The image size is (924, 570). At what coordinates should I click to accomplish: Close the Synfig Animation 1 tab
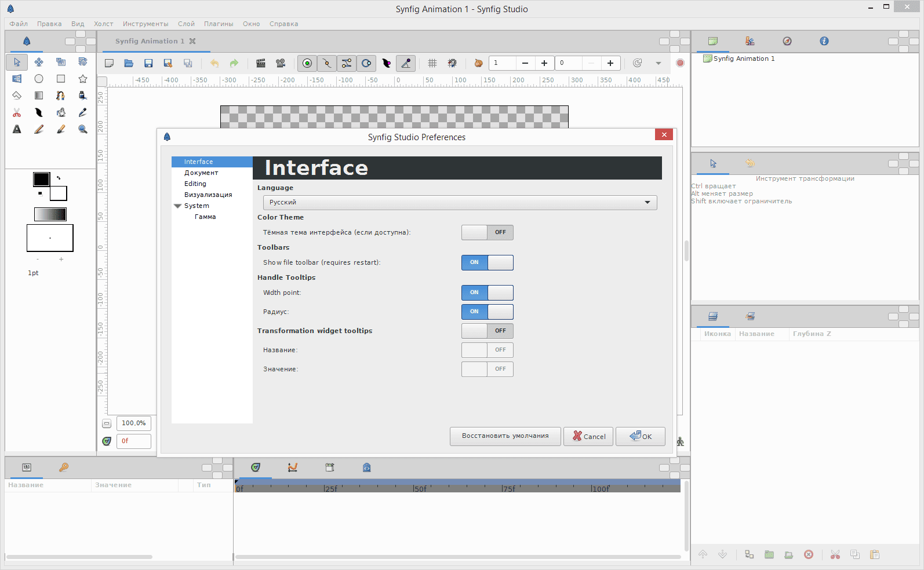click(192, 41)
